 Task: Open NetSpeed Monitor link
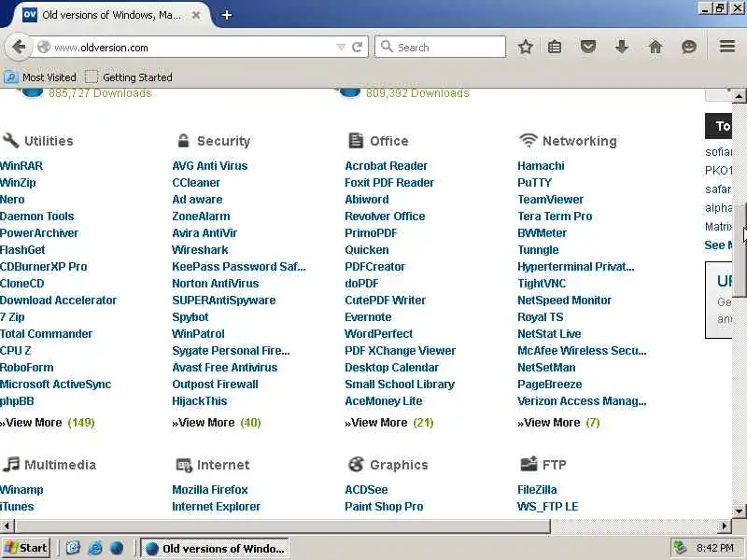[x=565, y=300]
